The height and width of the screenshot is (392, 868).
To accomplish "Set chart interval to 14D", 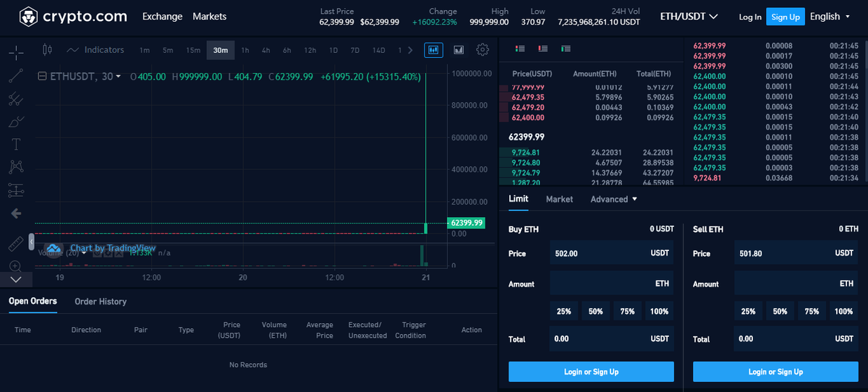I will click(378, 50).
